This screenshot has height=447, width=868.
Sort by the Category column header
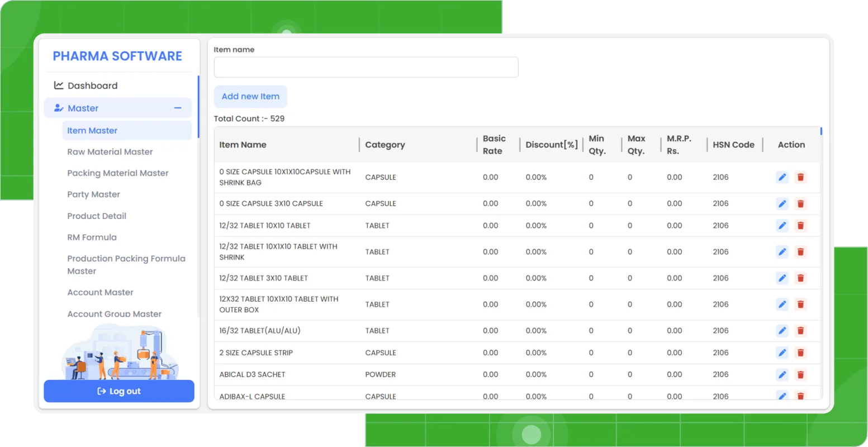(x=385, y=145)
